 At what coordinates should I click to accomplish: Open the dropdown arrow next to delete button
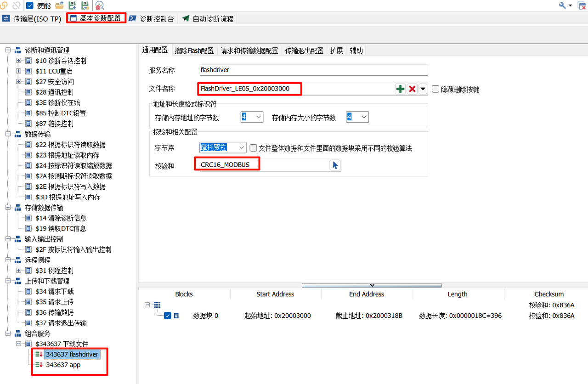423,89
